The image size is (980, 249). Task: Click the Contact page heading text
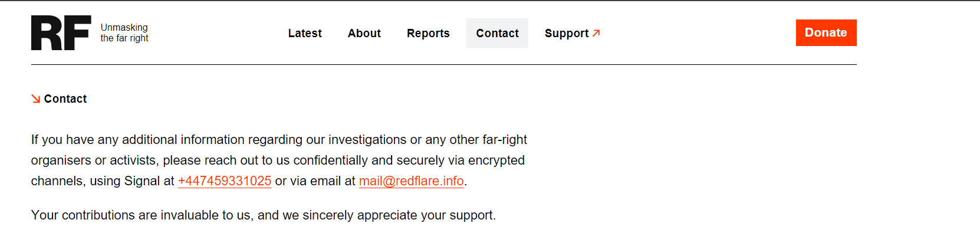point(65,99)
